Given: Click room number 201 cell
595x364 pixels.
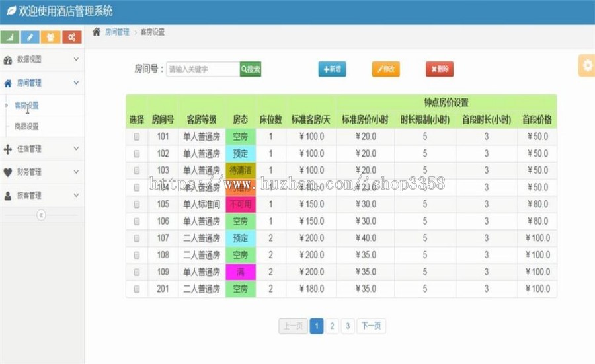Looking at the screenshot, I should click(163, 289).
